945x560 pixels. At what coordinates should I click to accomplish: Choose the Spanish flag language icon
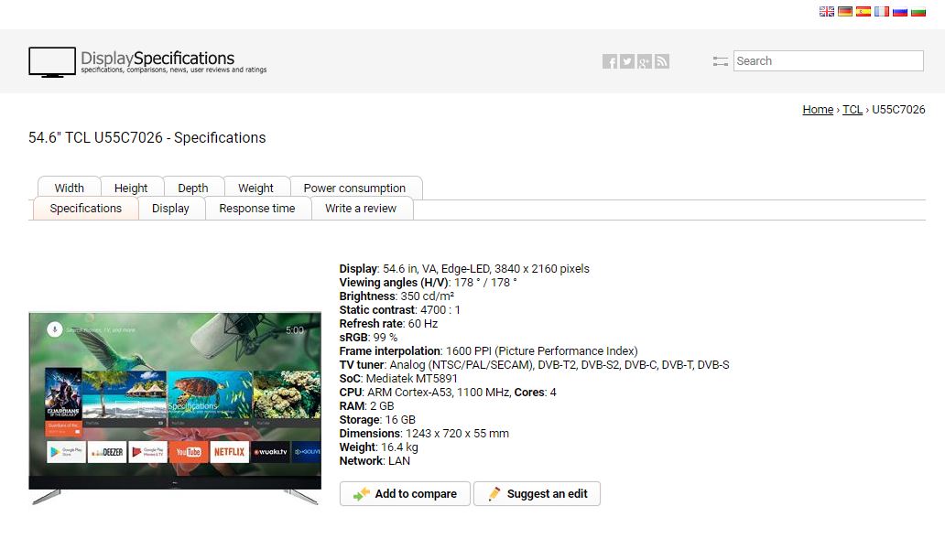point(864,12)
